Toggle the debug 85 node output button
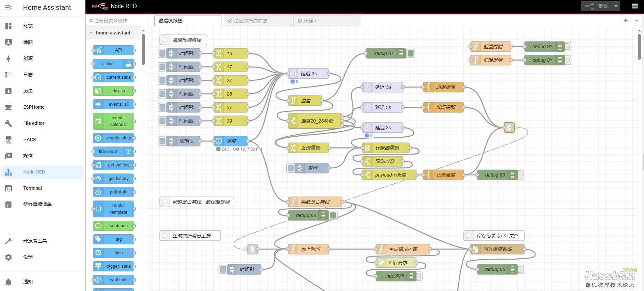Screen dimensions: 644x291 [x=520, y=269]
